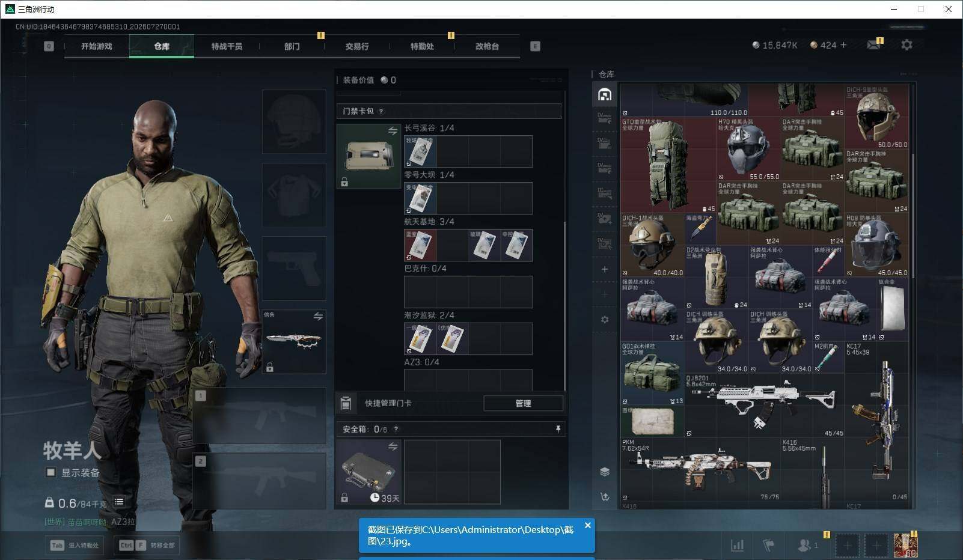Open the settings gear icon
The height and width of the screenshot is (560, 963).
coord(906,45)
